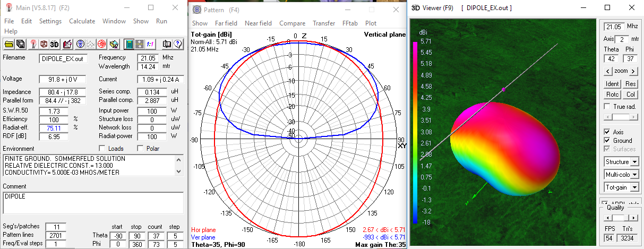The height and width of the screenshot is (249, 644).
Task: Click the zoom in right arrow button
Action: click(633, 71)
